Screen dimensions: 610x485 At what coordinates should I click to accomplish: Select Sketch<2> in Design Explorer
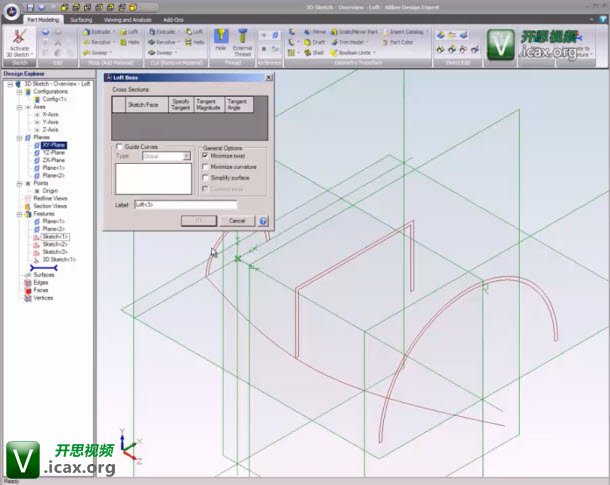[55, 244]
